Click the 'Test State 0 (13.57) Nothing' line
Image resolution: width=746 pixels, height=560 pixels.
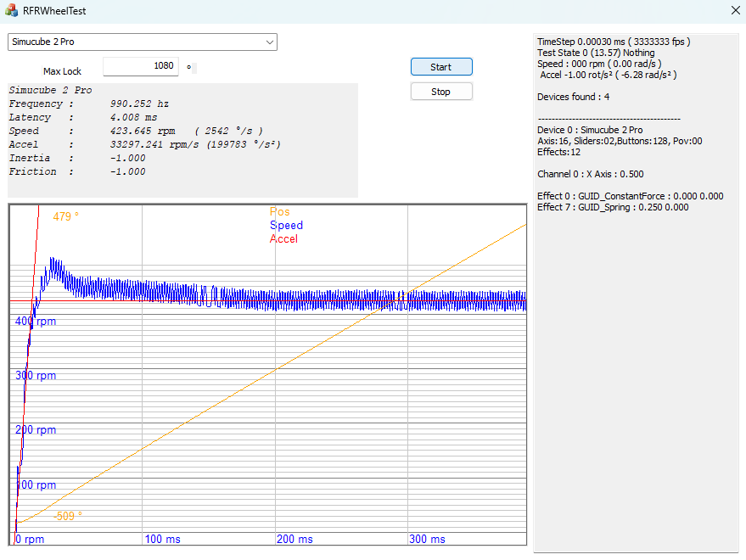(596, 53)
